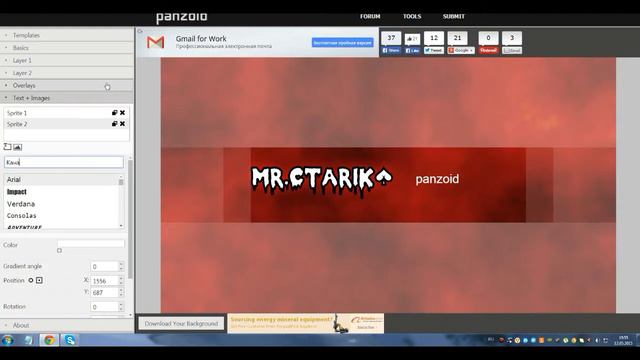Open the FORUM menu item
The height and width of the screenshot is (360, 640).
[370, 16]
